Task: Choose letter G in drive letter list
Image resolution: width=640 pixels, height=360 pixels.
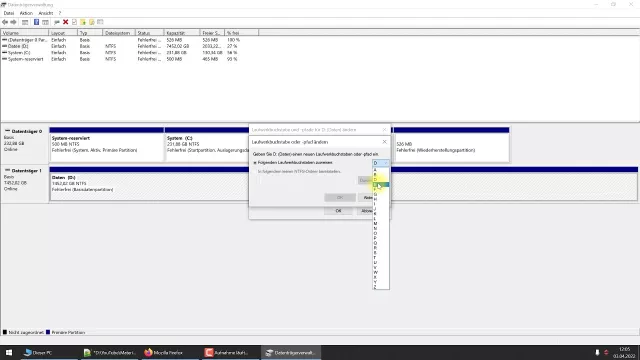Action: [380, 194]
